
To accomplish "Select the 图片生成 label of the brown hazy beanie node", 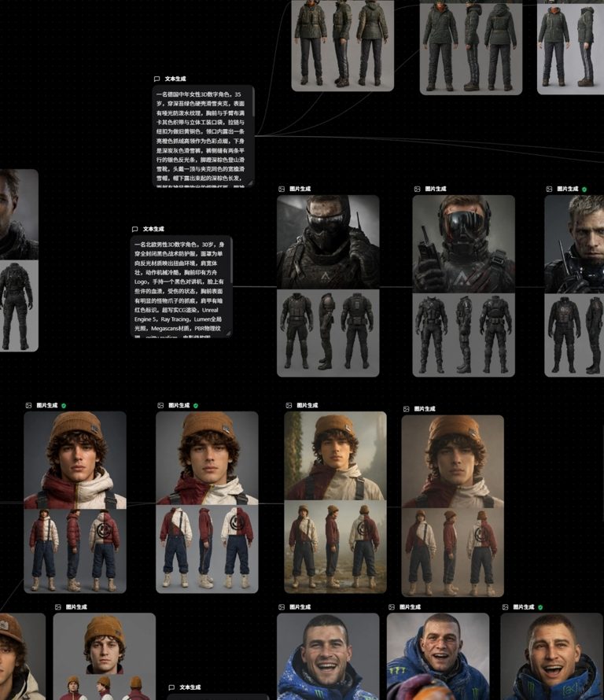I will (x=425, y=409).
